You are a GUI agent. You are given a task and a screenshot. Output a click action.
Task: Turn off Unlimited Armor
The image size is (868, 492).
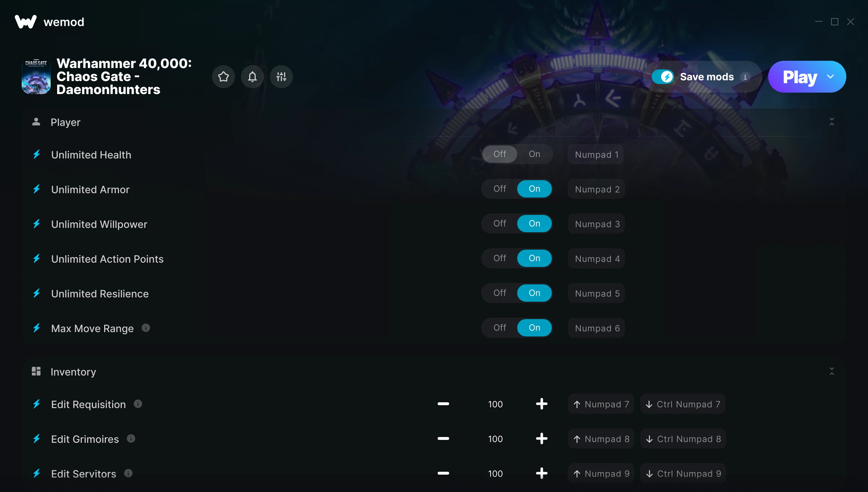coord(500,189)
